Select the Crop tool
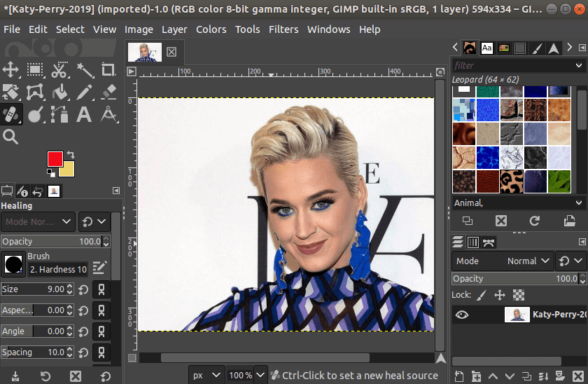This screenshot has width=588, height=384. point(108,69)
